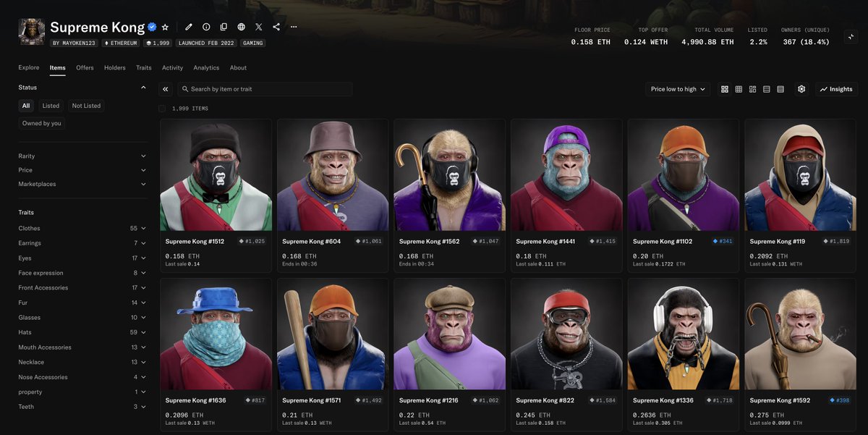Viewport: 868px width, 435px height.
Task: Select the Listed status filter
Action: pos(51,106)
